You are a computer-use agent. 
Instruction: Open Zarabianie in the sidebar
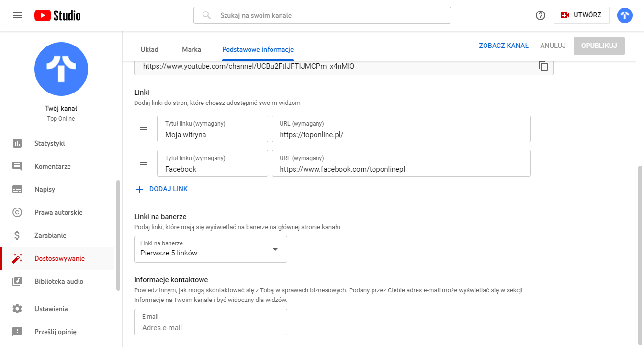click(57, 235)
